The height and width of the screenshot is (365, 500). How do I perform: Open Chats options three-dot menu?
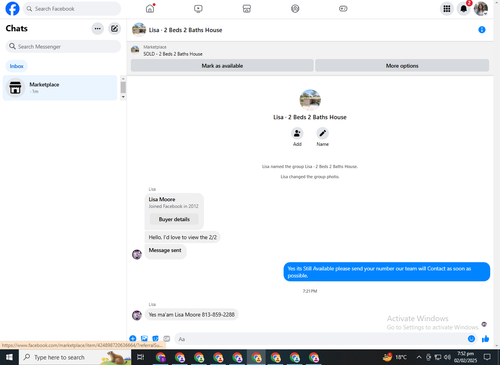click(97, 29)
